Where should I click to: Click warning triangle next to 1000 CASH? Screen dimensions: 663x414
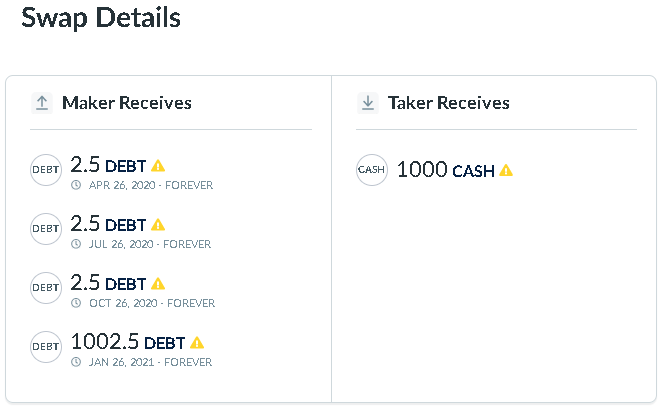coord(506,170)
